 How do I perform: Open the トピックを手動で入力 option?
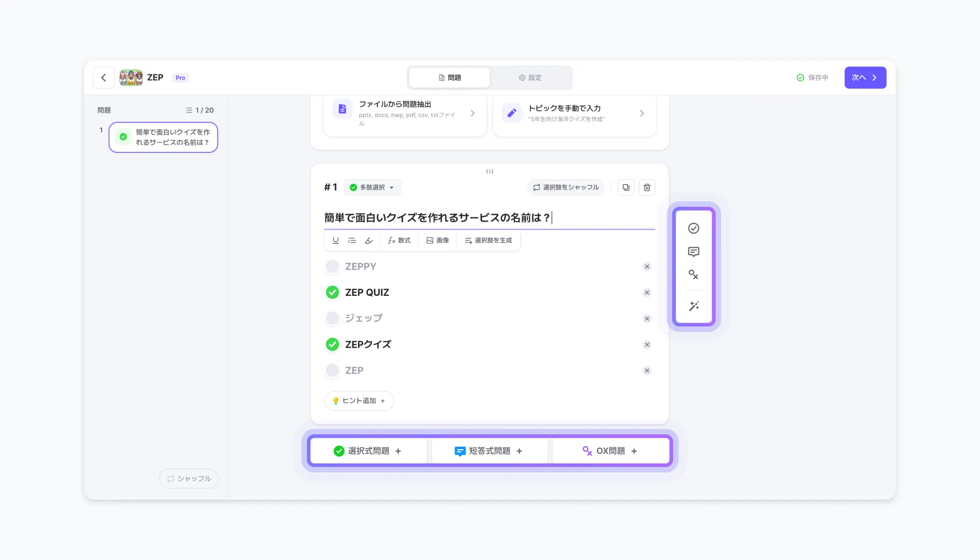tap(574, 113)
